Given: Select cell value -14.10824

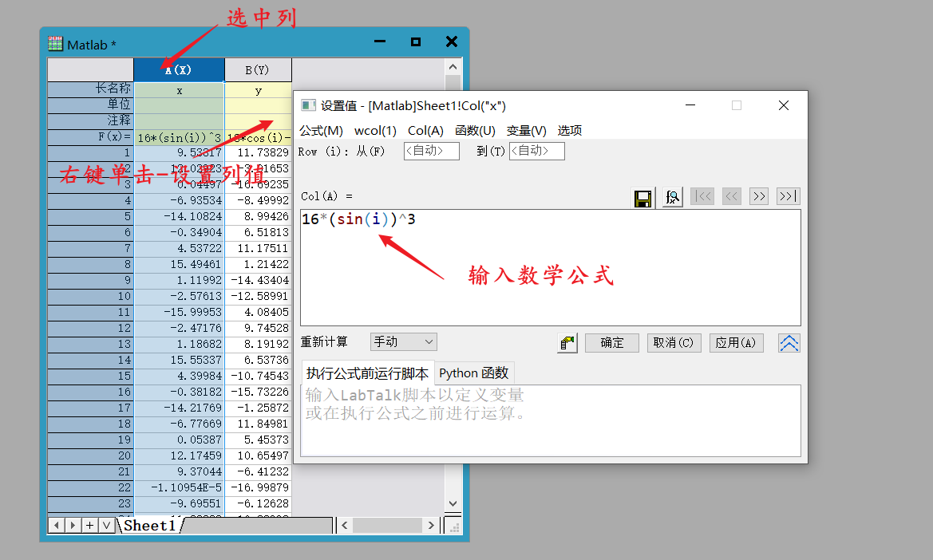Looking at the screenshot, I should [x=179, y=216].
